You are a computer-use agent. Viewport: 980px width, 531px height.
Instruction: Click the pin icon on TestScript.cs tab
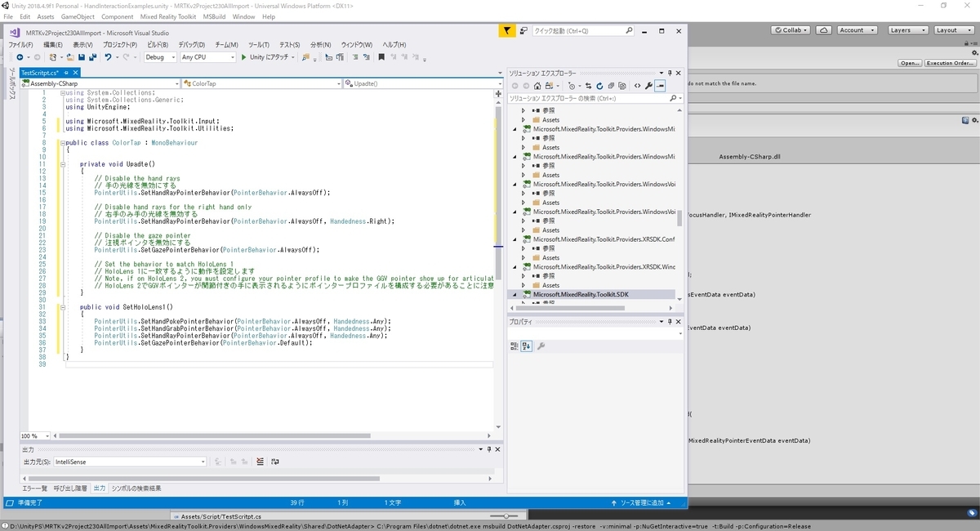[67, 73]
